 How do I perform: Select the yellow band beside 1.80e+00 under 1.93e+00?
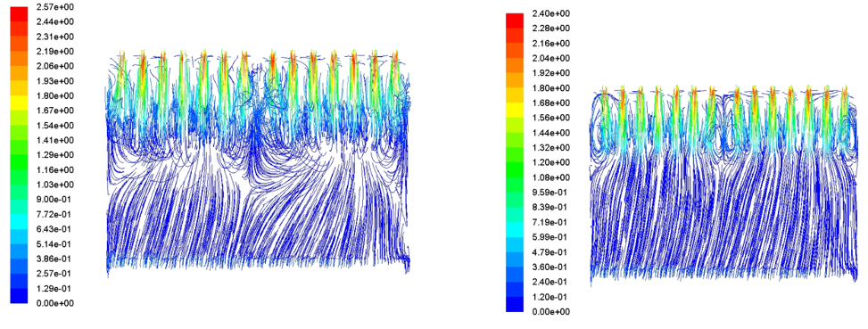coord(18,103)
